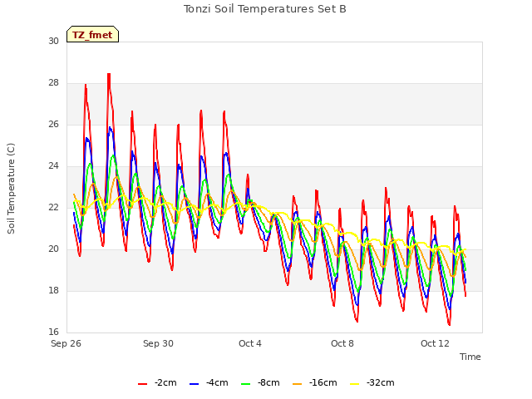The height and width of the screenshot is (399, 532).
Task: Toggle the -8cm series in legend
Action: [260, 383]
